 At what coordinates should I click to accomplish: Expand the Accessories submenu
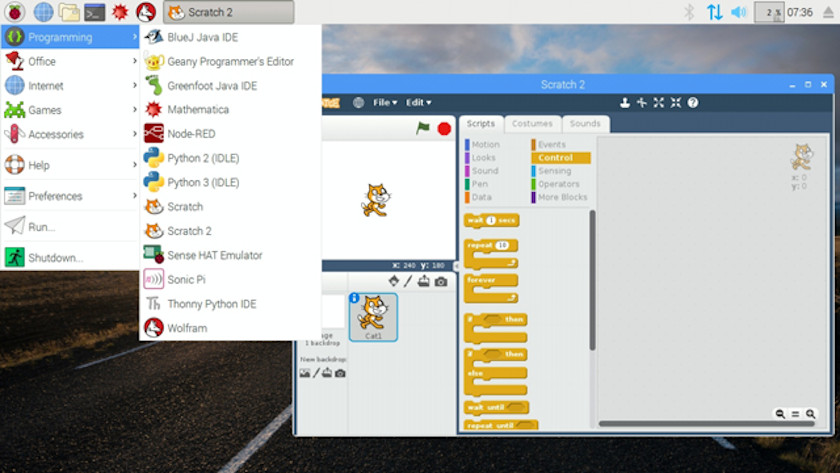tap(70, 134)
